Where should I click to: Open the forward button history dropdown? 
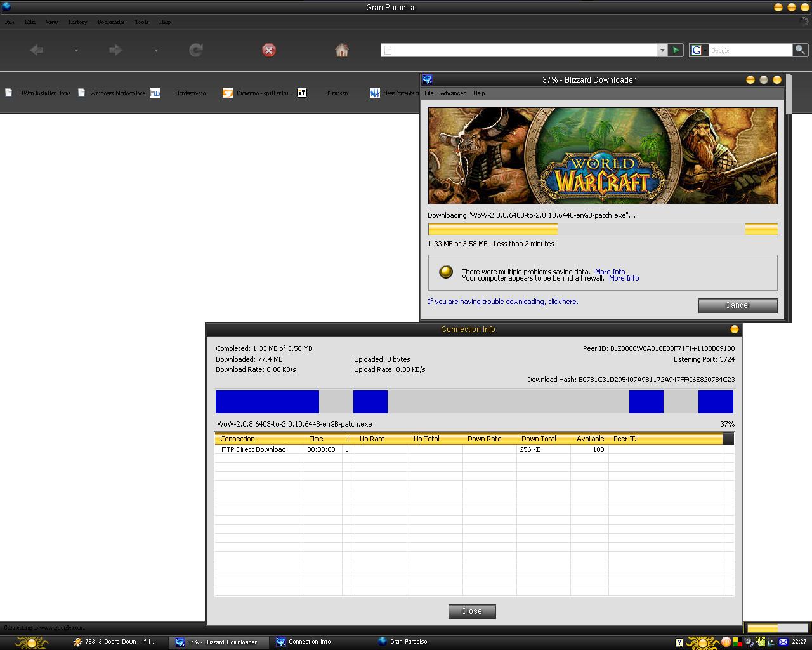tap(156, 50)
